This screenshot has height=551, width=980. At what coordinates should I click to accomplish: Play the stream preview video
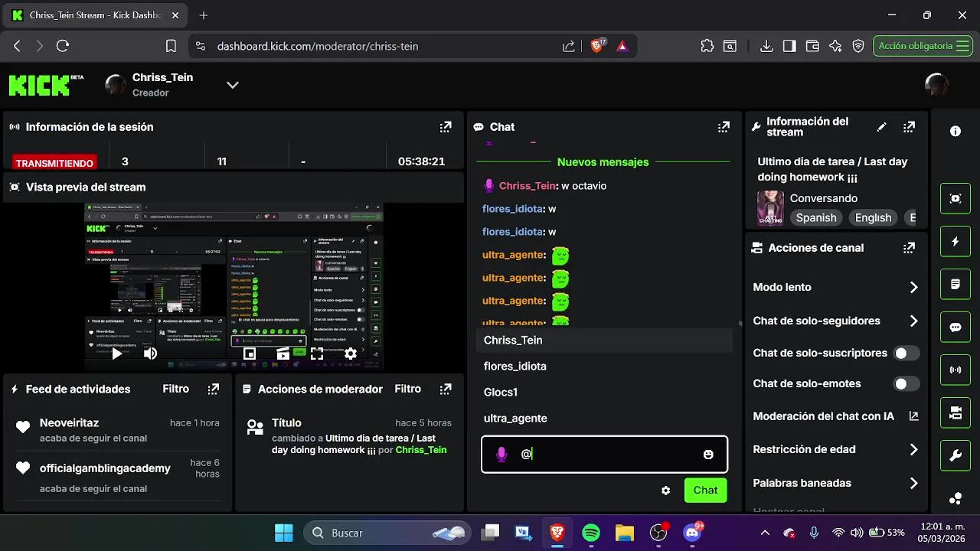pyautogui.click(x=117, y=354)
